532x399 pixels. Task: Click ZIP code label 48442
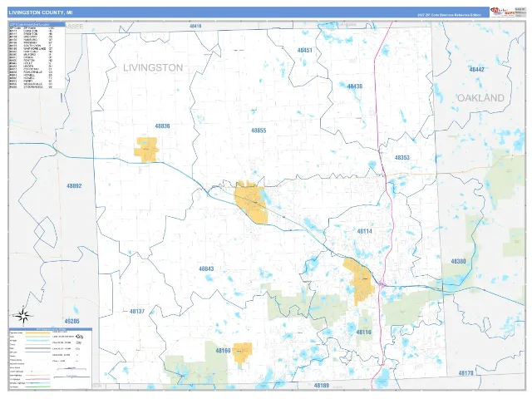(x=476, y=69)
